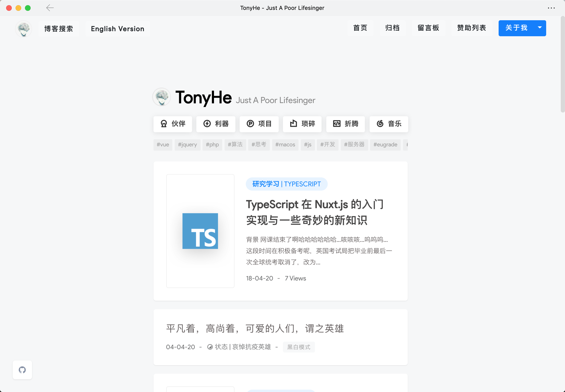Click the avatar icon in navbar
The height and width of the screenshot is (392, 565).
(24, 28)
